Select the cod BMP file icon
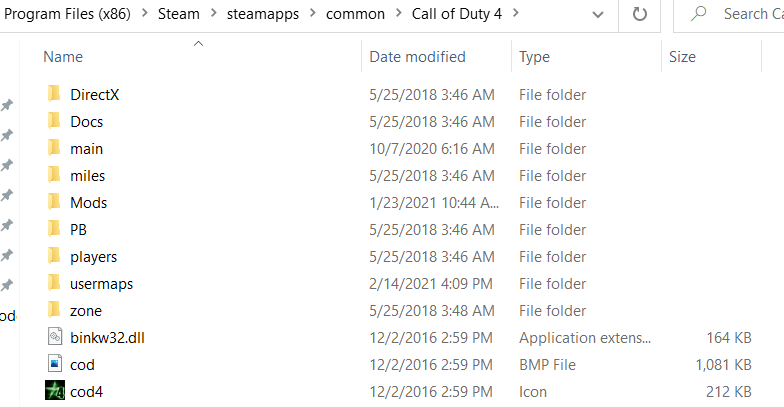The width and height of the screenshot is (784, 407). (55, 364)
